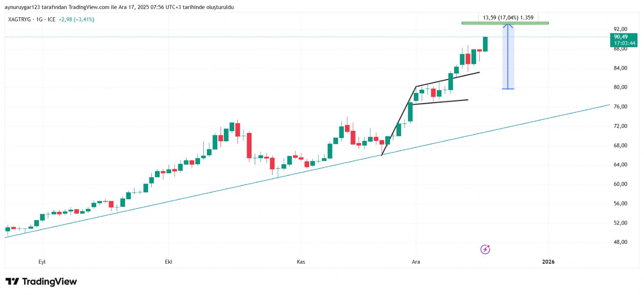Click the 90,49 current price label

click(621, 37)
